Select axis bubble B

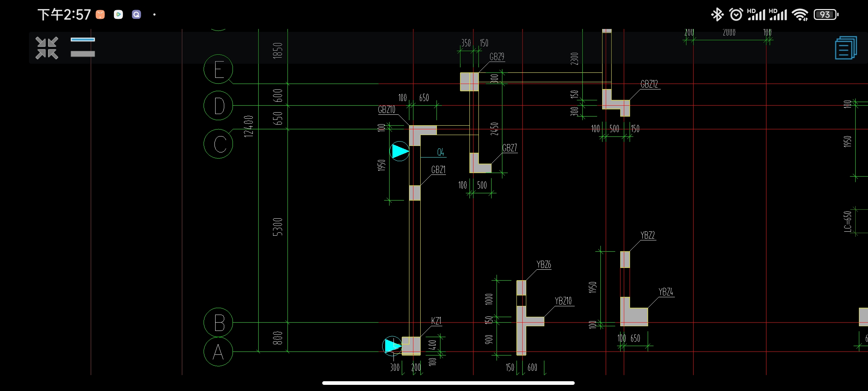coord(218,323)
